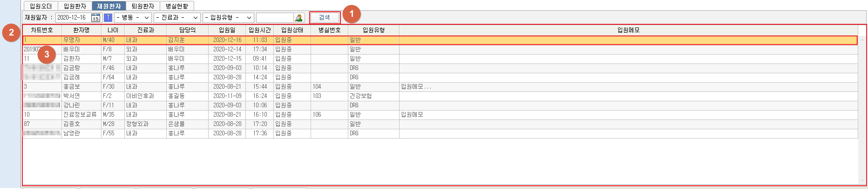Expand the 병동 ward dropdown
Viewport: 868px width, 189px height.
click(x=133, y=18)
